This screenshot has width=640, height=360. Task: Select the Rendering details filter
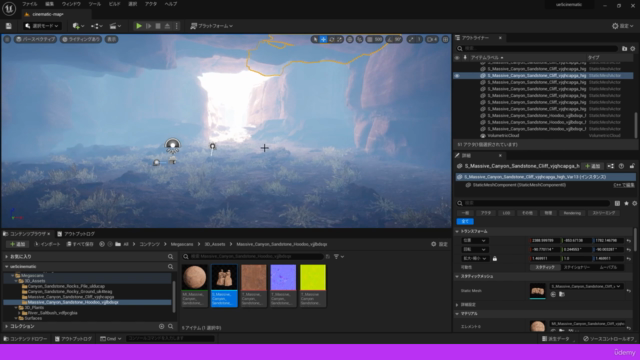tap(572, 213)
